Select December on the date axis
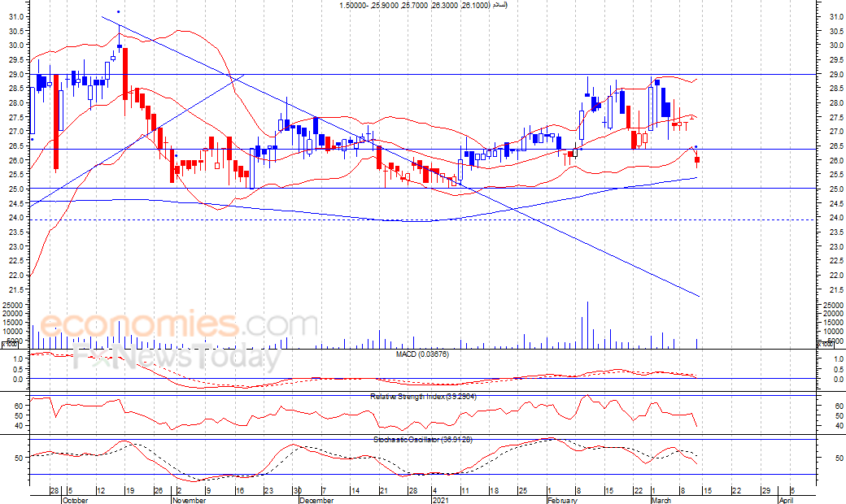846x504 pixels. 316,500
